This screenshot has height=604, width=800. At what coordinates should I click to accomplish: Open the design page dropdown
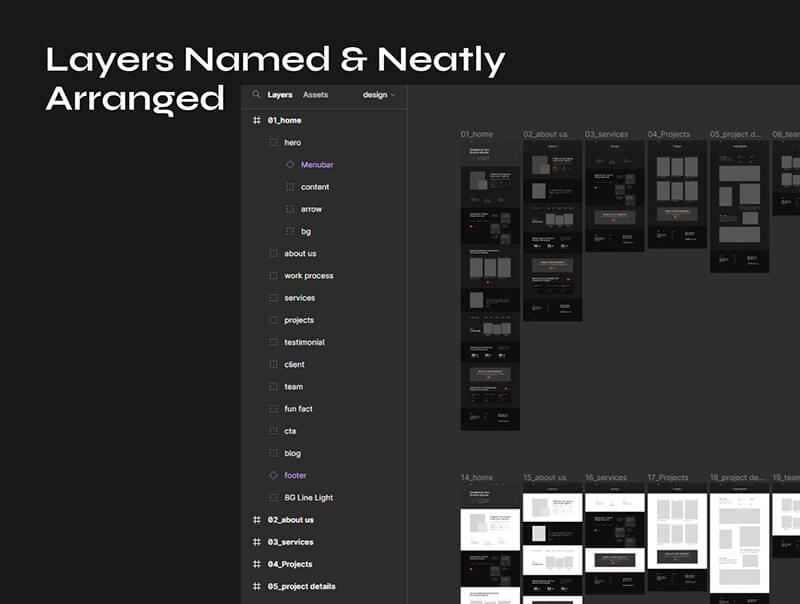click(379, 95)
